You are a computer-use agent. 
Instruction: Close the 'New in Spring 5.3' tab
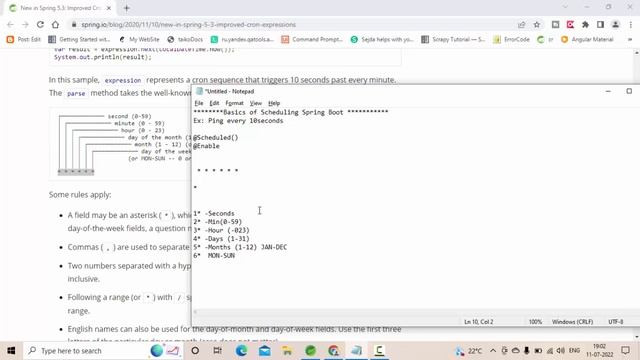pos(109,8)
